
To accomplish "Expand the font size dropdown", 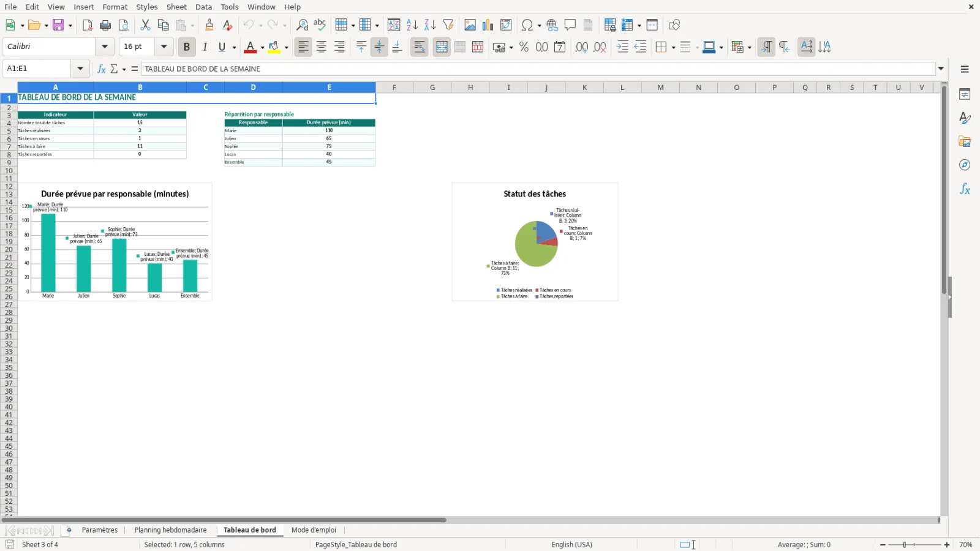I will pyautogui.click(x=164, y=47).
